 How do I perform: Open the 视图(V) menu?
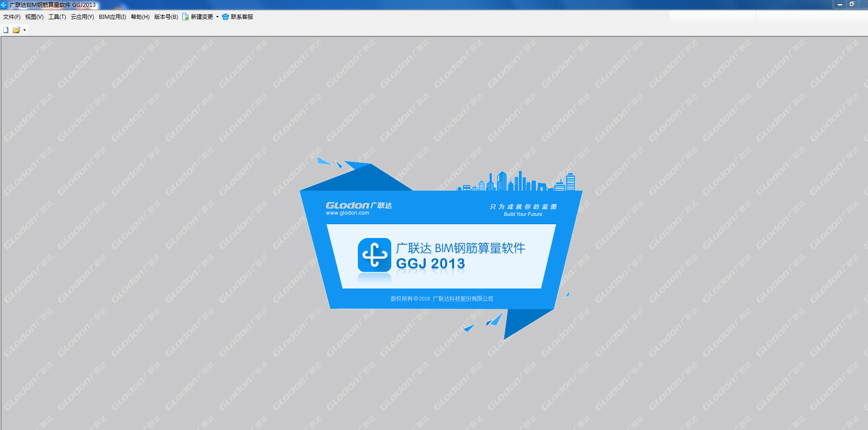34,17
